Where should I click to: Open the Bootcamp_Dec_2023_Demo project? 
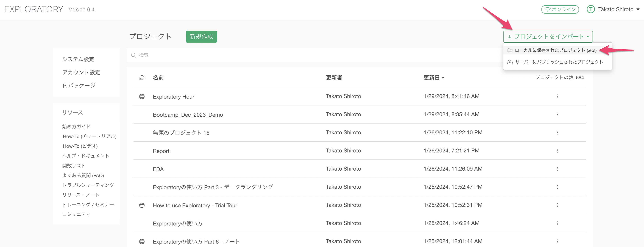coord(188,115)
